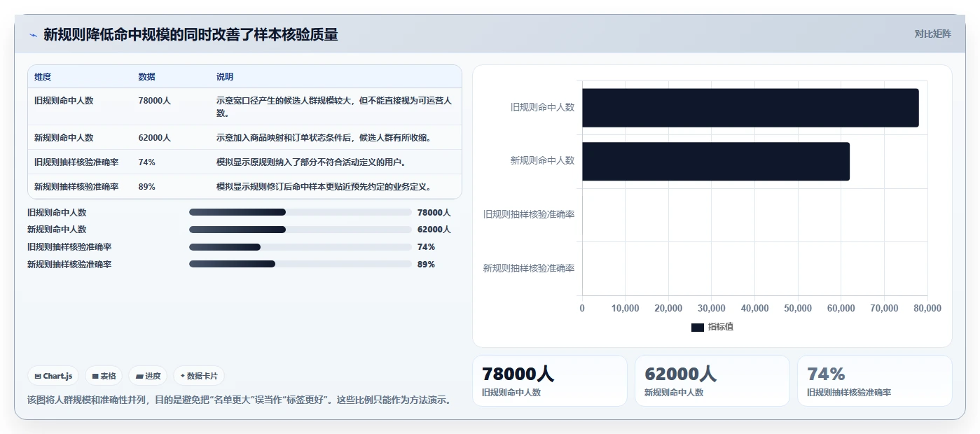Click the 旧规则抽样核验准确率 progress bar
980x434 pixels.
tap(300, 247)
